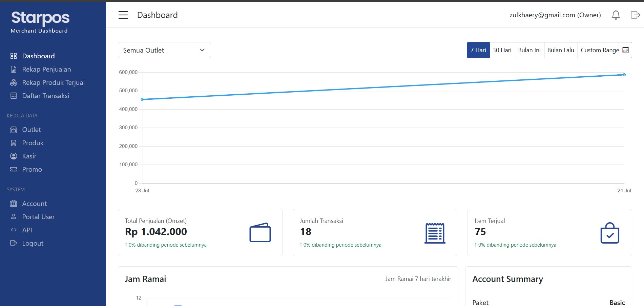The image size is (644, 306).
Task: Click the API code brackets icon
Action: (14, 230)
